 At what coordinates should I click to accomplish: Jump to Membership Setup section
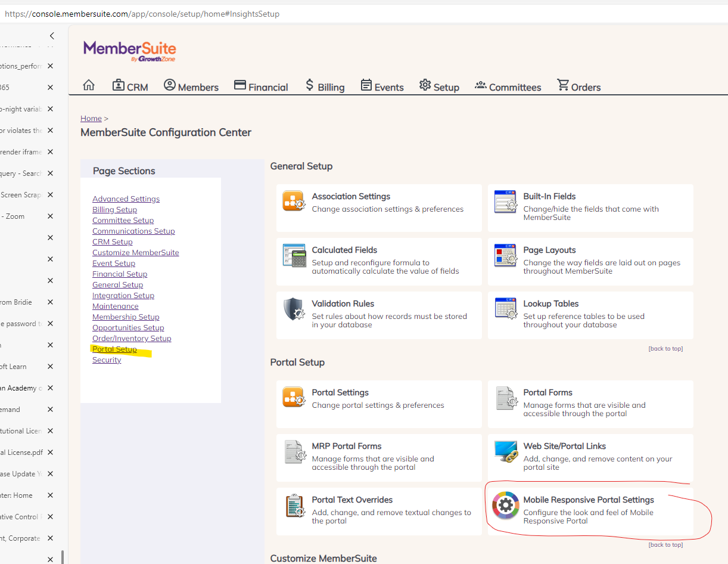[126, 317]
